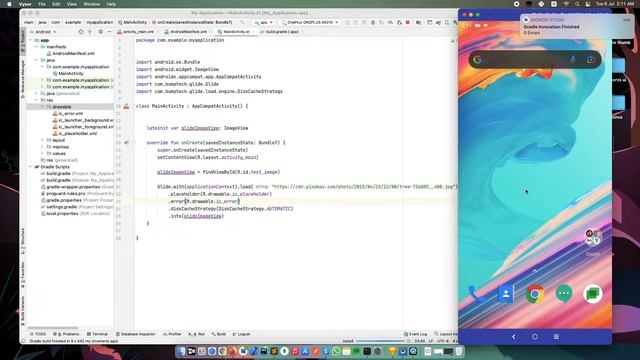The image size is (640, 360).
Task: Click the Install progress bar in status bar
Action: 380,341
